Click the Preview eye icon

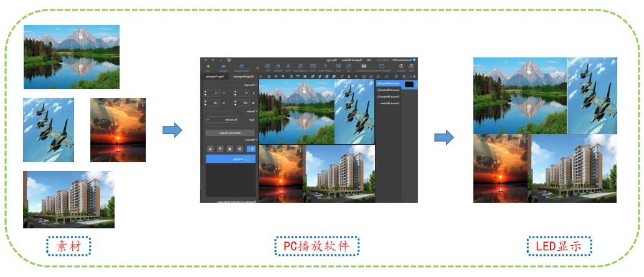click(x=224, y=66)
